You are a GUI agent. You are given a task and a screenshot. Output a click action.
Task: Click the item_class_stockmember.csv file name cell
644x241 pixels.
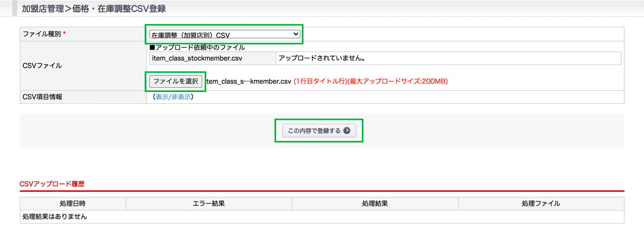(x=213, y=58)
